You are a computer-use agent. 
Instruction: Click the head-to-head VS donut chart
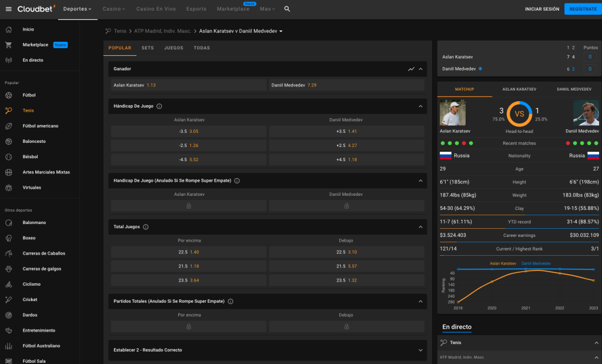click(x=519, y=114)
